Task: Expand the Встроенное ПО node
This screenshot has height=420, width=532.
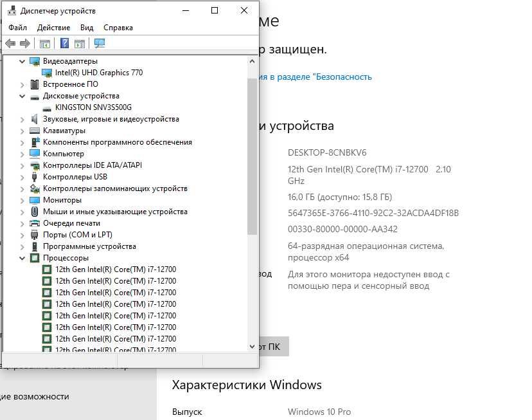Action: 22,84
